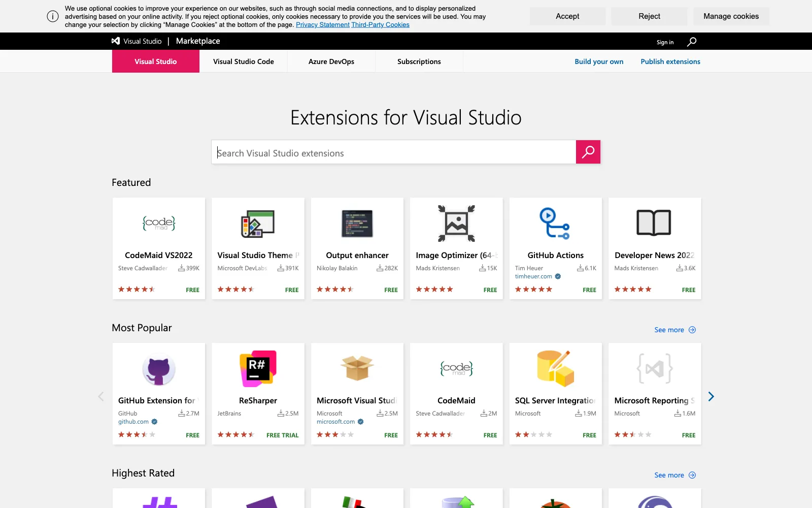Click the 2.7M downloads count on GitHub Extension
Image resolution: width=812 pixels, height=508 pixels.
[x=189, y=414]
